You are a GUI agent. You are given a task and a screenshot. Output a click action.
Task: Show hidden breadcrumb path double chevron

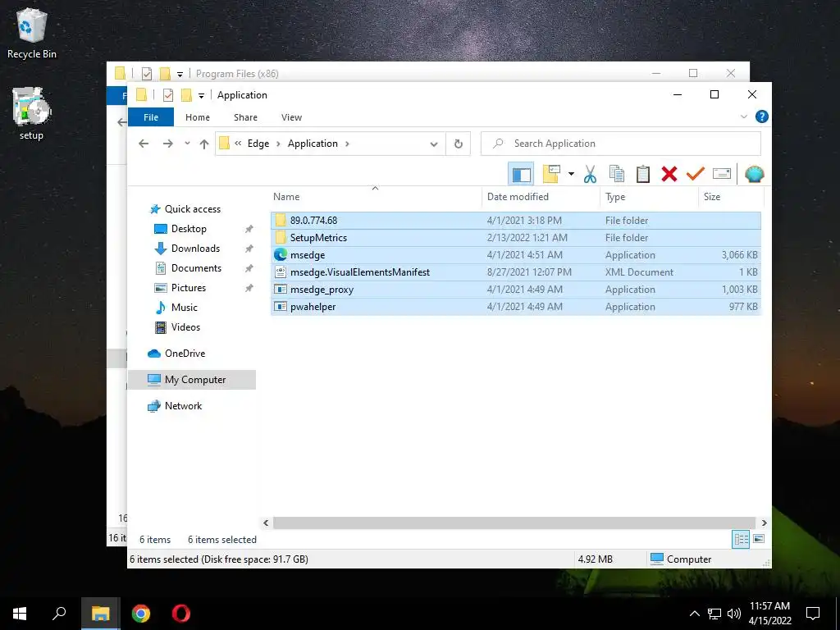(x=238, y=144)
